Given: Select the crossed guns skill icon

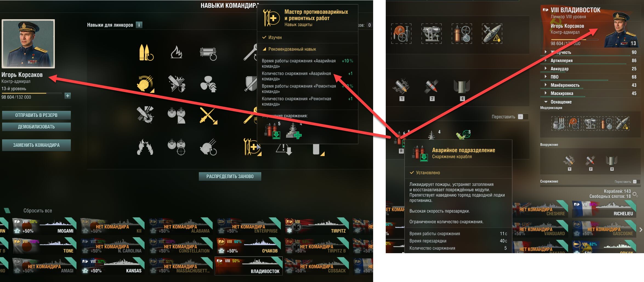Looking at the screenshot, I should tap(208, 115).
